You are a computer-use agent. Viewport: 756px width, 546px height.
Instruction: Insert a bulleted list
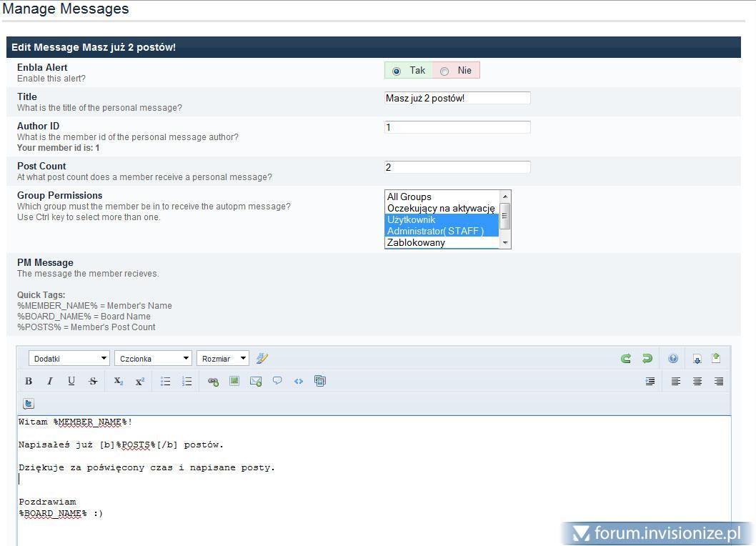click(x=165, y=382)
